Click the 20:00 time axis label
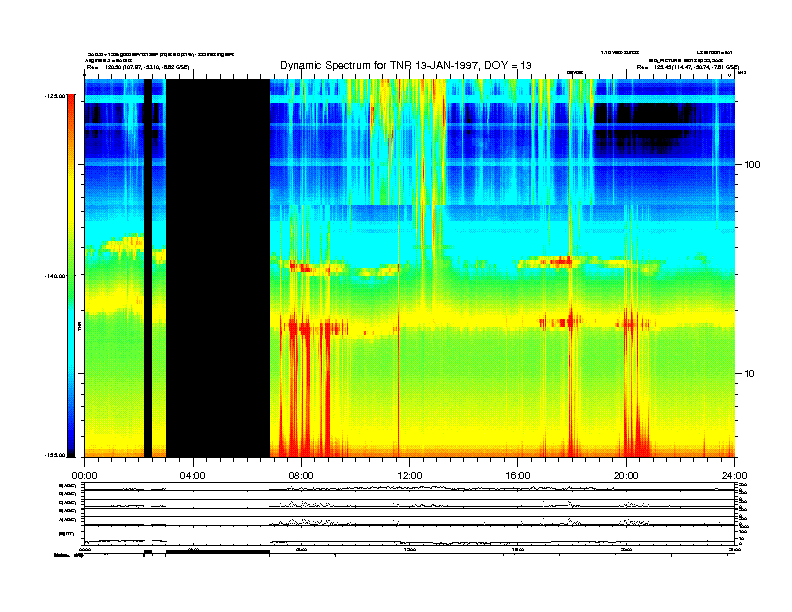This screenshot has height=612, width=792. (626, 476)
